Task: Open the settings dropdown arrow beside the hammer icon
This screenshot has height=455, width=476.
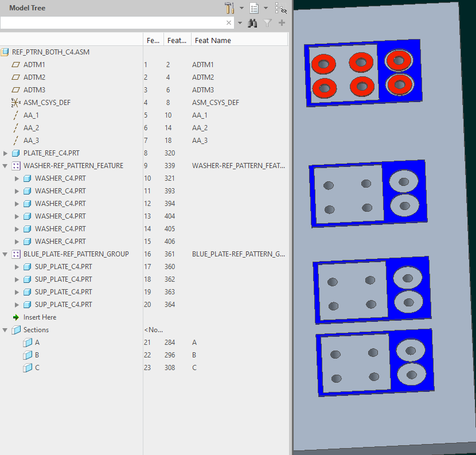Action: click(241, 7)
